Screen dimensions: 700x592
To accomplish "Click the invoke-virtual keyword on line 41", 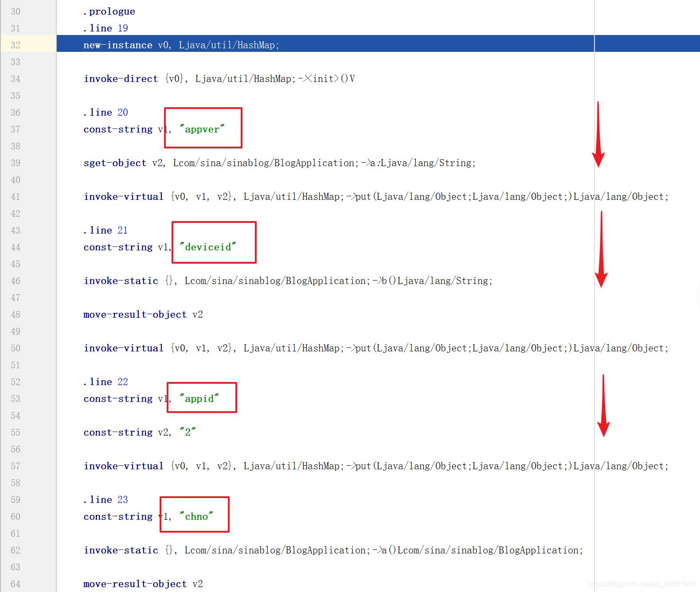I will tap(124, 197).
